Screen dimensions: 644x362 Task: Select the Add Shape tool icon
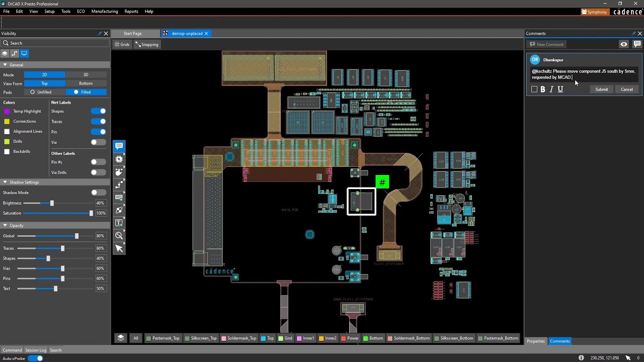tap(119, 197)
